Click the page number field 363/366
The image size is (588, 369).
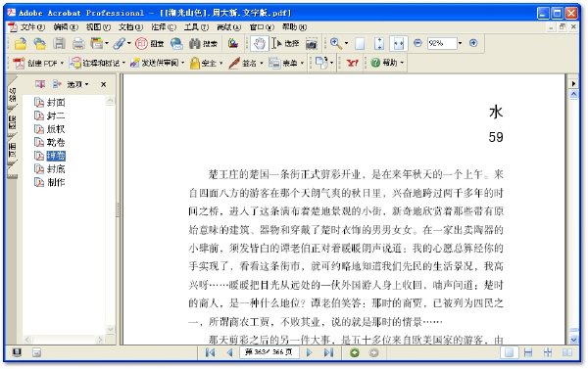[x=269, y=352]
